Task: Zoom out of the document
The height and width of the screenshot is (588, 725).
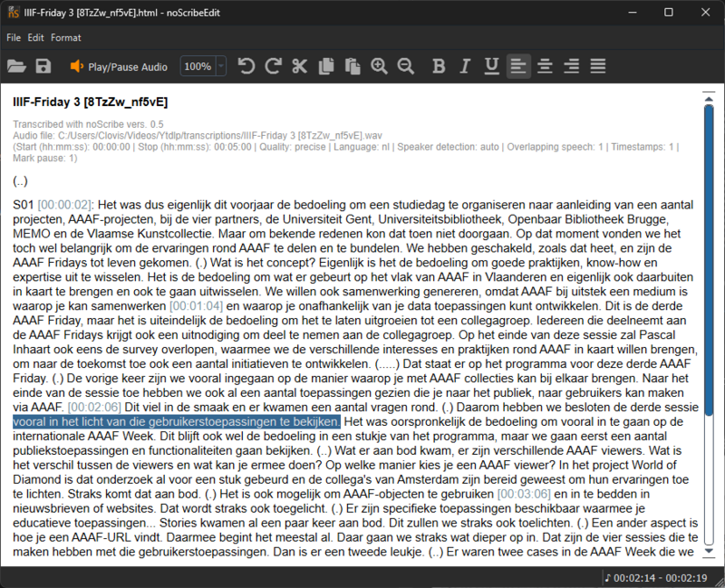Action: click(x=405, y=65)
